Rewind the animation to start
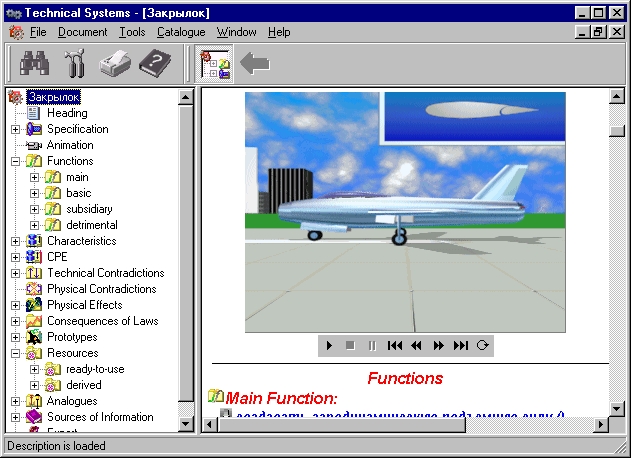This screenshot has width=631, height=458. tap(395, 345)
